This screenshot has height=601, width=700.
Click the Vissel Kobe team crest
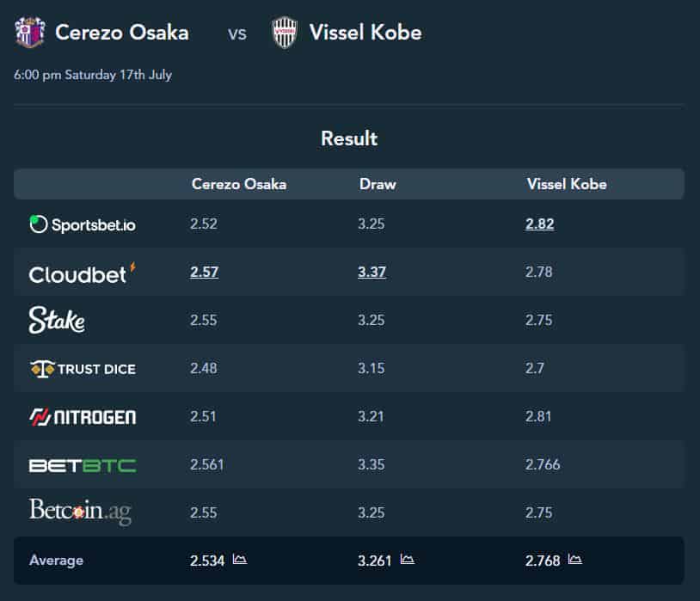pos(285,32)
